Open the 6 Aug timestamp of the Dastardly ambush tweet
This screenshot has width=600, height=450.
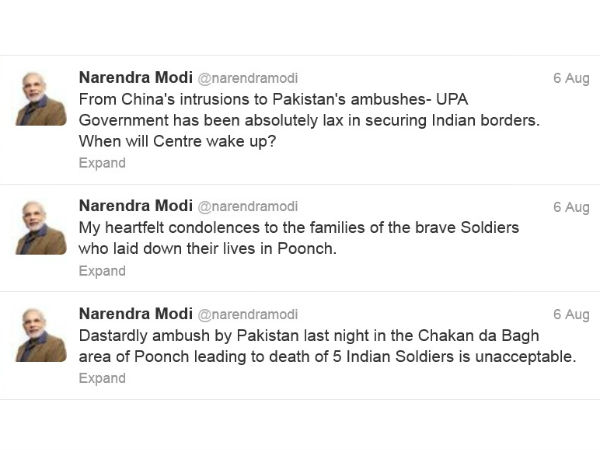click(571, 314)
